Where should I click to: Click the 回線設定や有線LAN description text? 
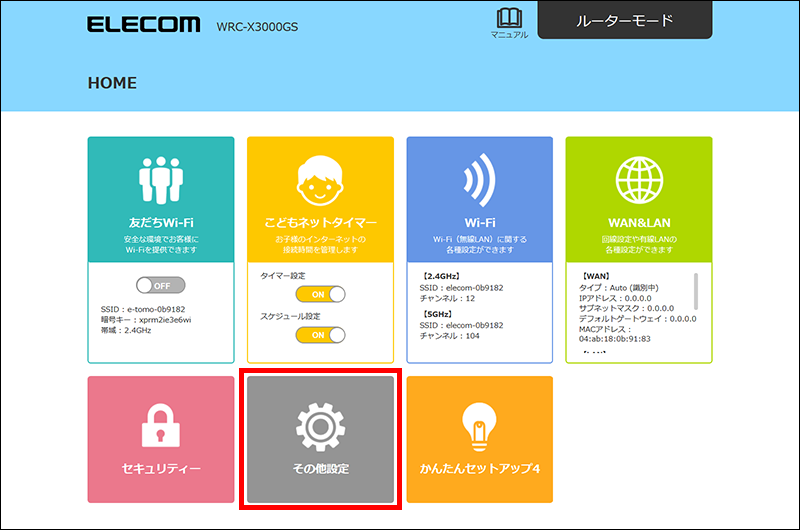click(639, 244)
